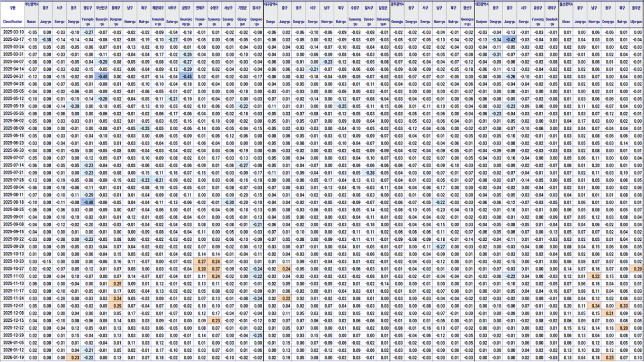Click the Haeundae-gu column header

pyautogui.click(x=158, y=22)
